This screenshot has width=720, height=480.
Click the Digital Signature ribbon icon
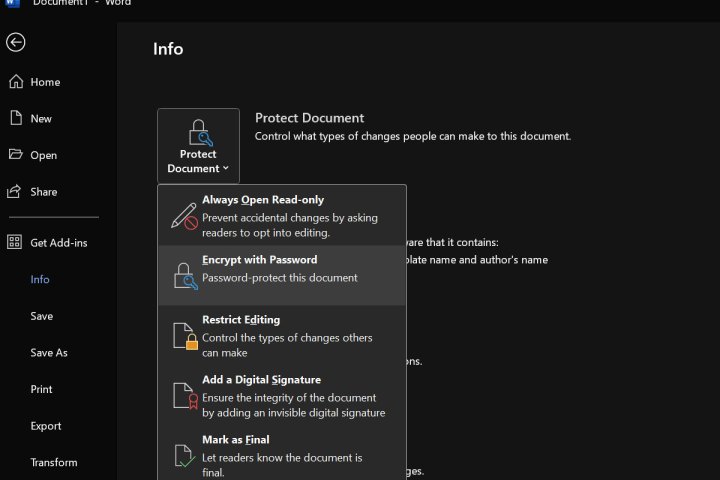click(184, 395)
